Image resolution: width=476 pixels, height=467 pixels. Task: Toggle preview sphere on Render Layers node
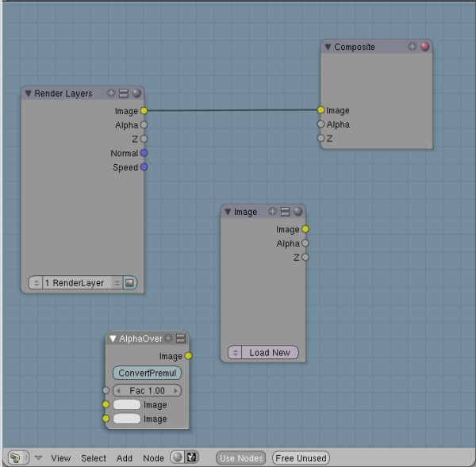click(136, 93)
